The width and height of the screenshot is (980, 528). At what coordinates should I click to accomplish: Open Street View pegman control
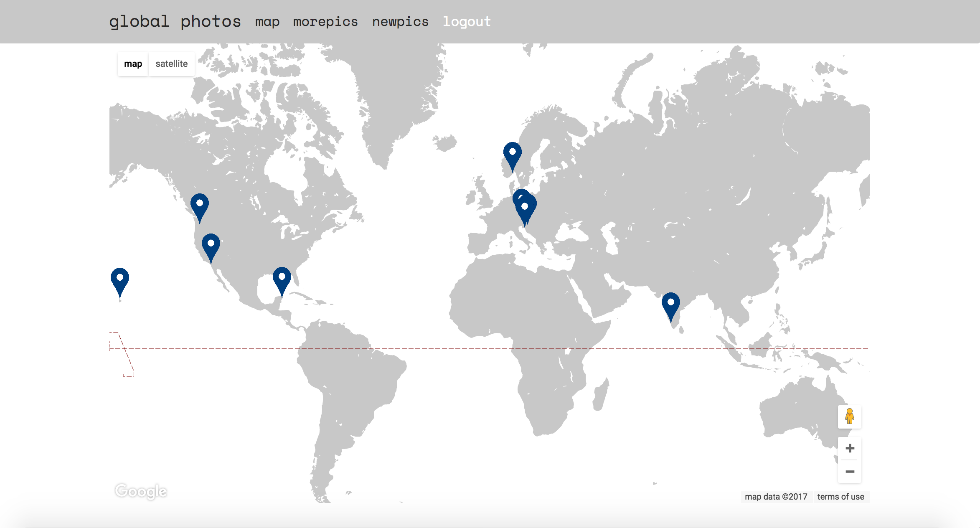click(850, 416)
